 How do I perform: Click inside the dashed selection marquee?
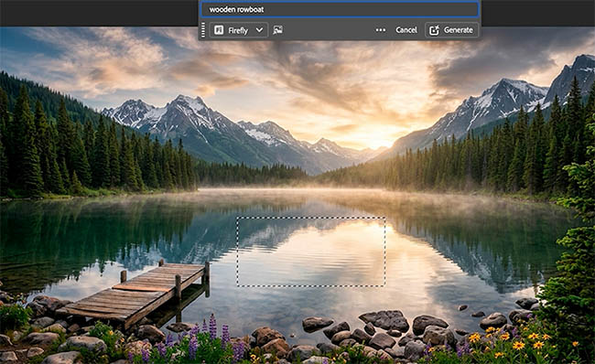pos(311,252)
